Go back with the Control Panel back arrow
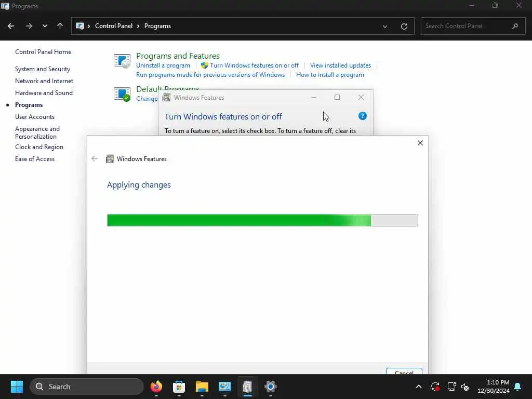The height and width of the screenshot is (399, 532). (x=11, y=26)
